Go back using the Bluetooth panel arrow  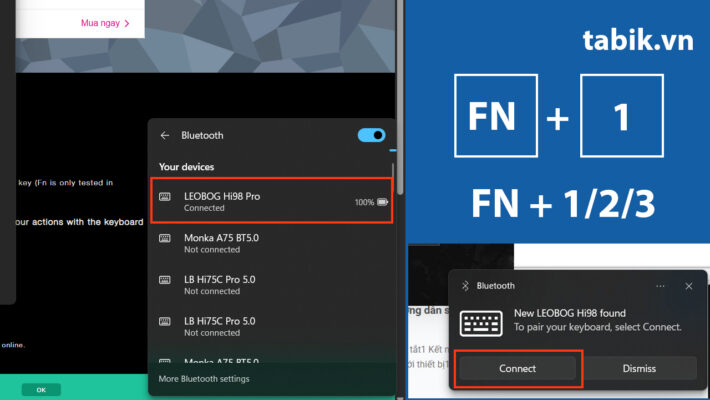point(165,135)
